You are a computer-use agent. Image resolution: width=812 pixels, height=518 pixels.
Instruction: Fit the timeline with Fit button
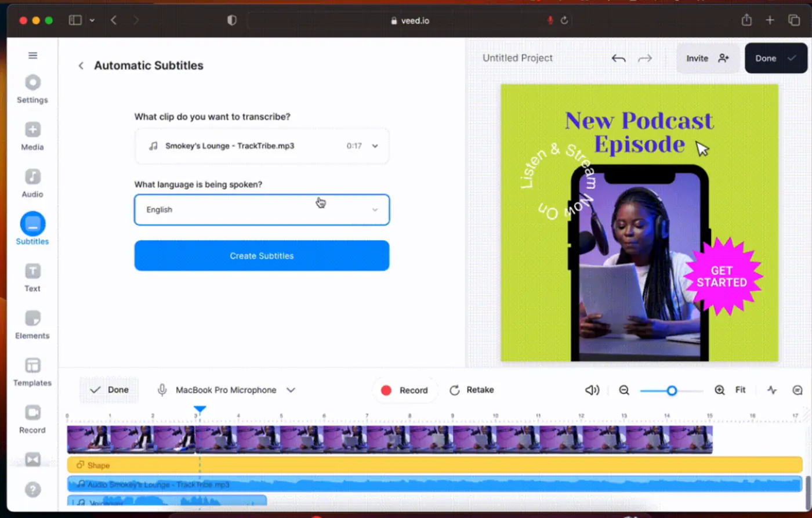coord(741,390)
